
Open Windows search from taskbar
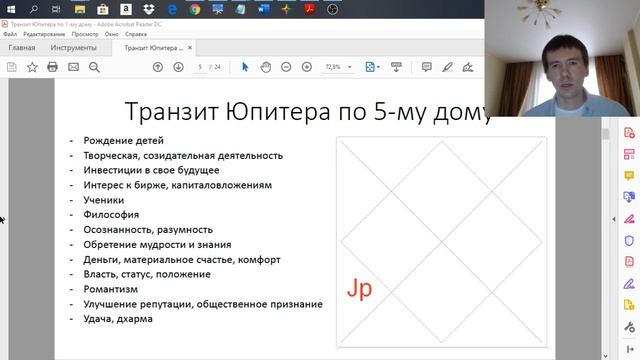coord(34,9)
